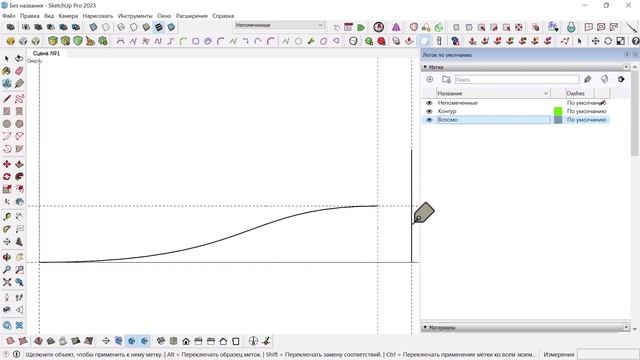Click the gray-blue swatch of Вспомо tag
Viewport: 640px width, 360px height.
[x=558, y=120]
